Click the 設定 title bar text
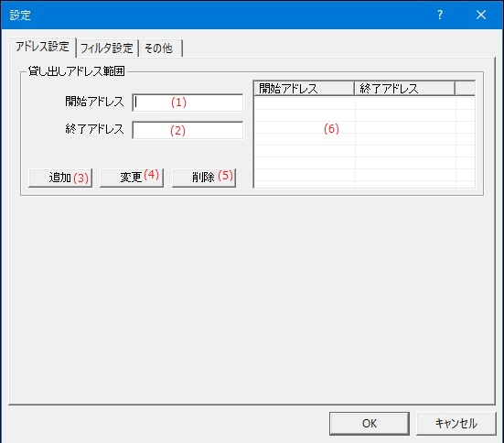 point(20,16)
